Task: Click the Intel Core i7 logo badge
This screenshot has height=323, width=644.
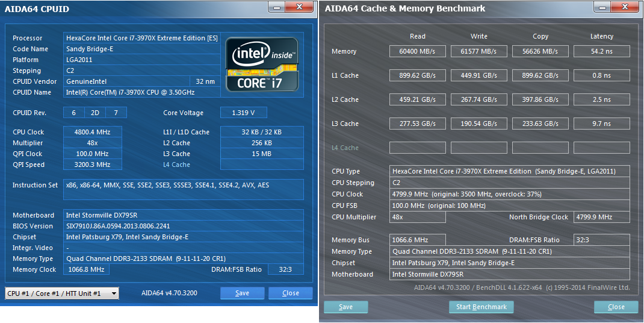Action: 262,64
